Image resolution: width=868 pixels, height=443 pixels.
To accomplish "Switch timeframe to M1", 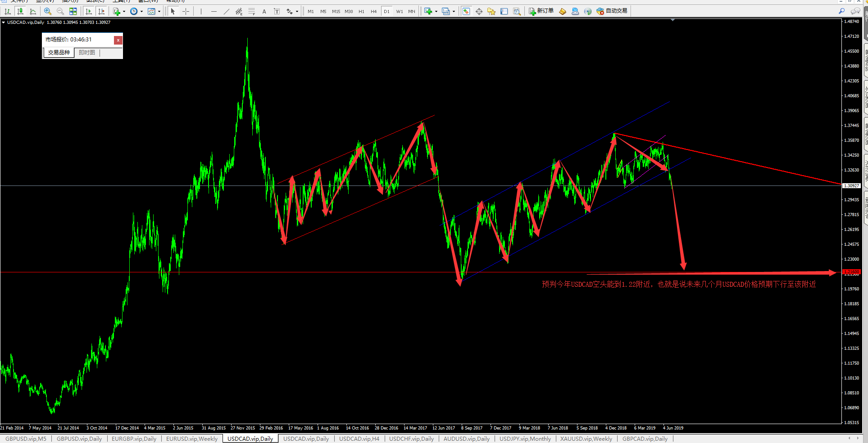I will pos(311,11).
